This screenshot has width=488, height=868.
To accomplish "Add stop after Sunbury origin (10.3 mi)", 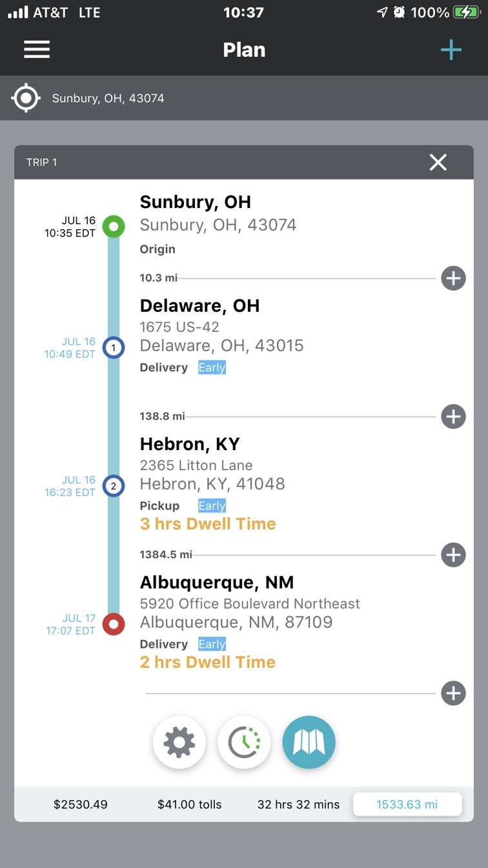I will [453, 278].
